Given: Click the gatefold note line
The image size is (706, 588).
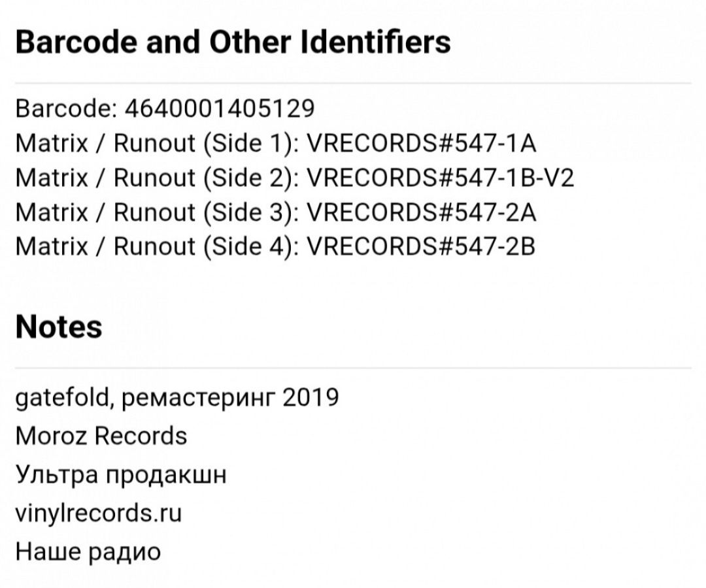Looking at the screenshot, I should point(177,398).
